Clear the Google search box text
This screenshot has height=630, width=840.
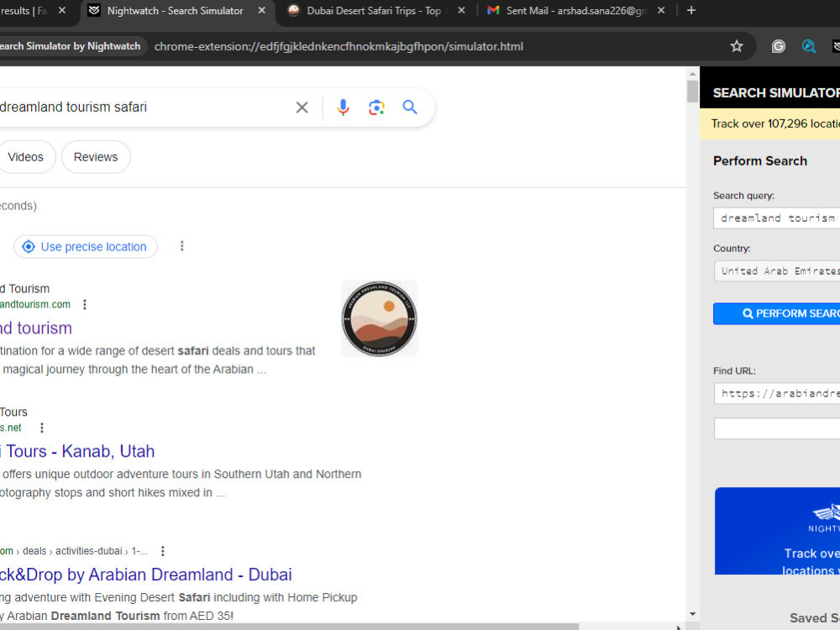(302, 108)
